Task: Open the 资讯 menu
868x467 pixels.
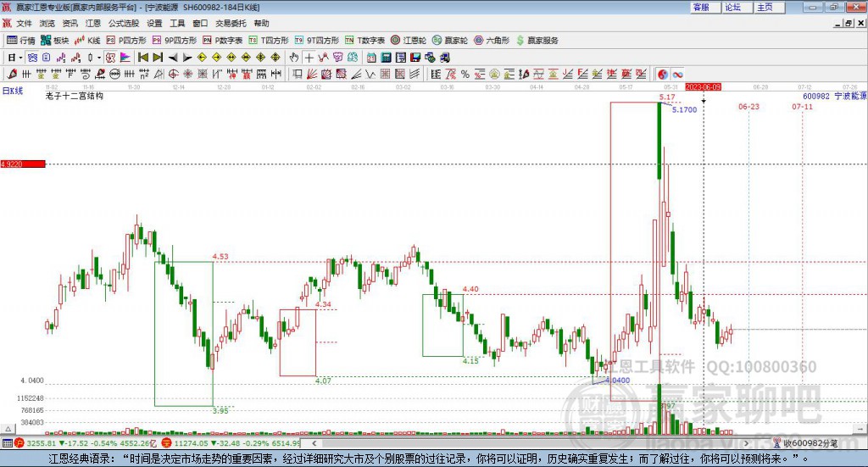Action: (70, 23)
